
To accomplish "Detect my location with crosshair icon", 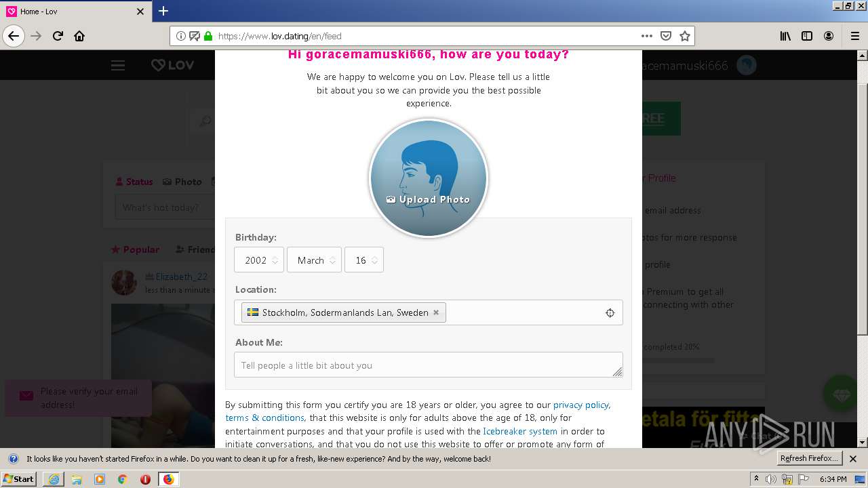I will pos(610,312).
